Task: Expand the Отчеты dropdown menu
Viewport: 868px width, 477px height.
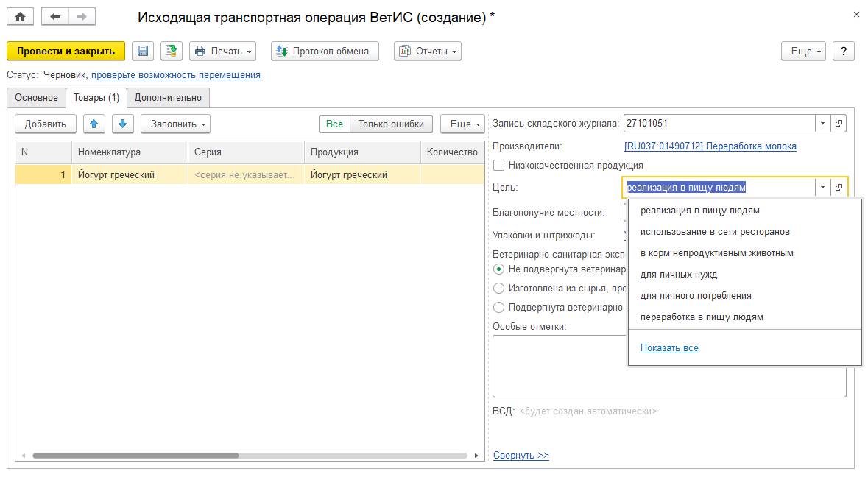Action: [428, 51]
